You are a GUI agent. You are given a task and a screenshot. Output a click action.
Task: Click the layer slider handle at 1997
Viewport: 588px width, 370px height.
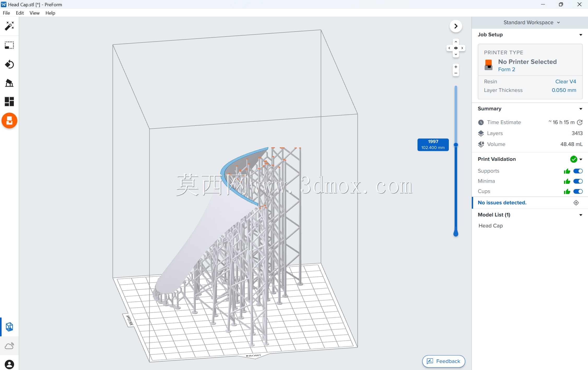456,145
